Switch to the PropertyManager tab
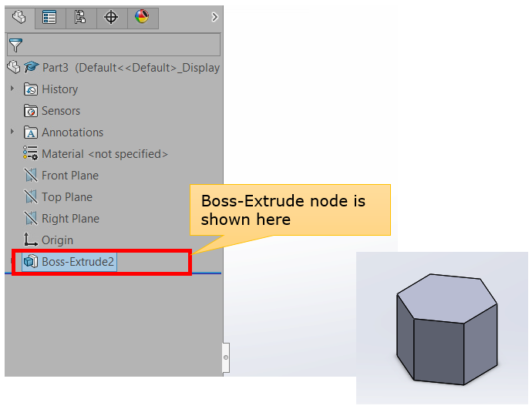 49,18
